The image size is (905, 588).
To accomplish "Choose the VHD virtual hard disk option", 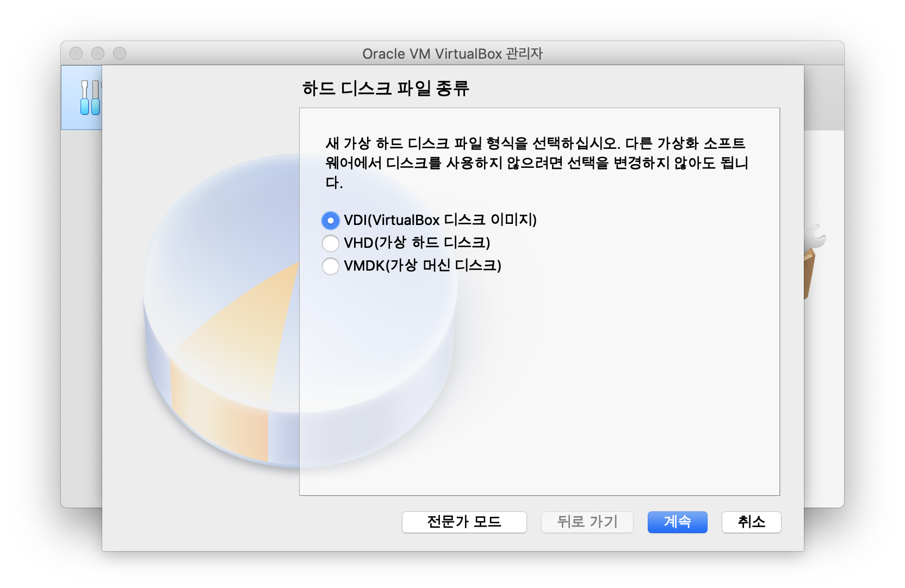I will (x=331, y=243).
